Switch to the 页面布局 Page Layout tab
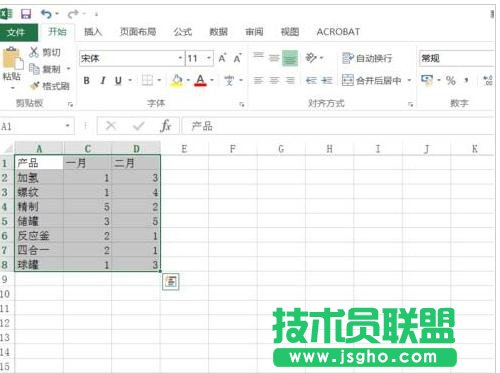The width and height of the screenshot is (500, 373). (x=138, y=32)
